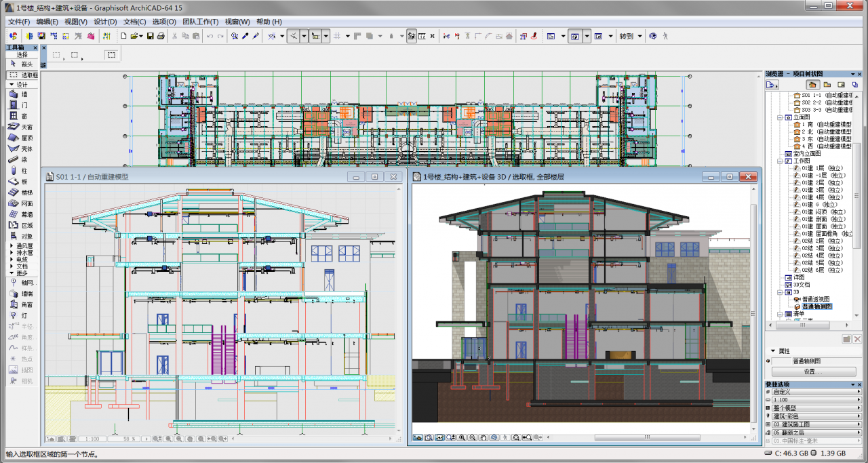Select 普通透视图 in the navigator tree

pyautogui.click(x=815, y=299)
